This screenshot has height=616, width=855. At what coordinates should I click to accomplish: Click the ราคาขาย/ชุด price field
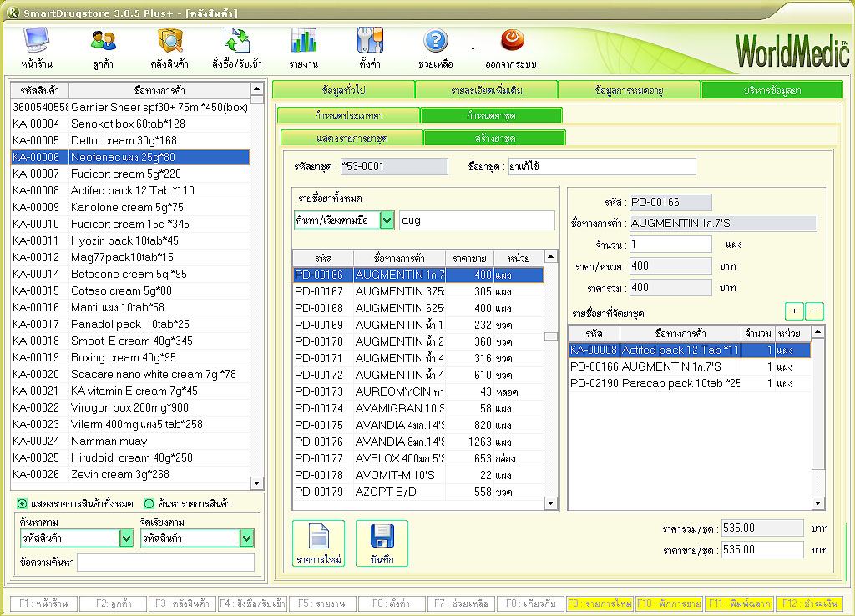coord(762,549)
